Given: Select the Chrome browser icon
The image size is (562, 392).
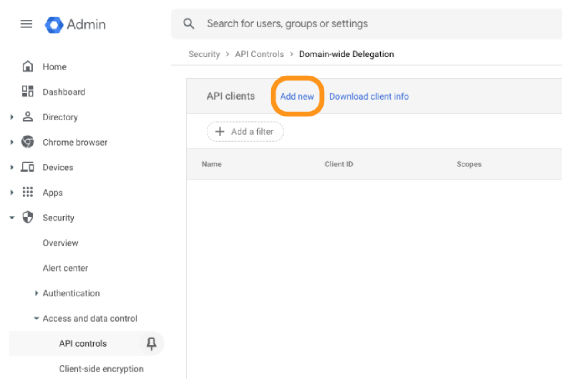Looking at the screenshot, I should tap(27, 142).
